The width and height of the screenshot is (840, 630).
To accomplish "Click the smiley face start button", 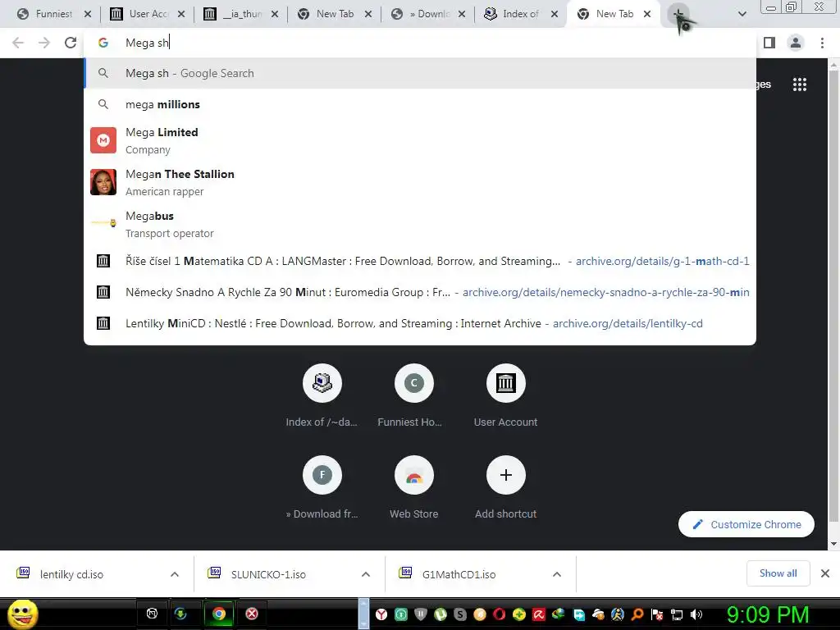I will coord(23,614).
